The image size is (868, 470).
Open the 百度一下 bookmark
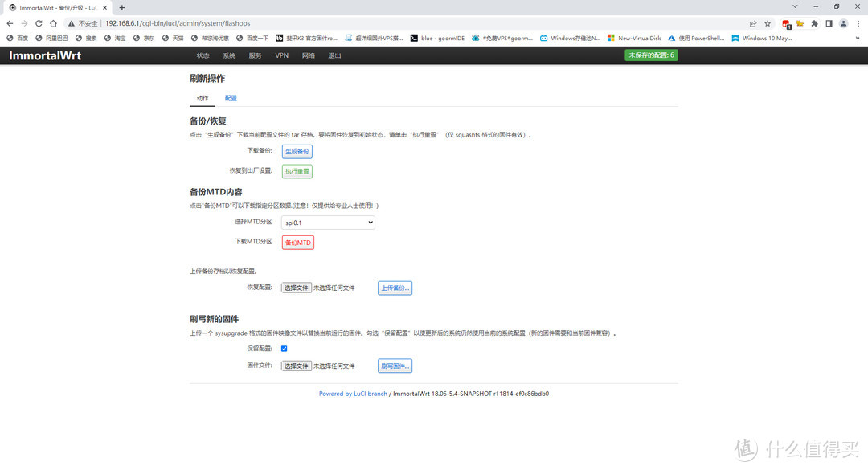pos(252,39)
